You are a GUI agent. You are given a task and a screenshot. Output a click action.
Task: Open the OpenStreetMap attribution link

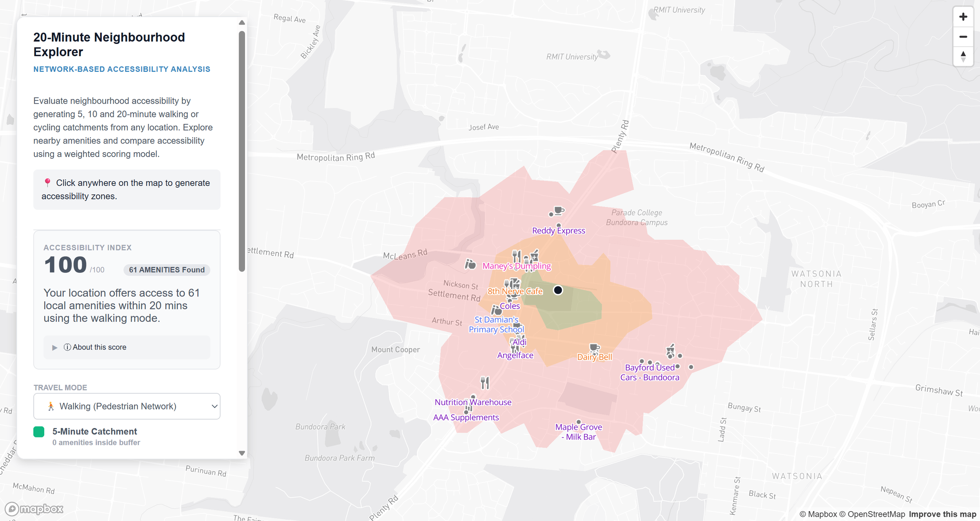872,514
